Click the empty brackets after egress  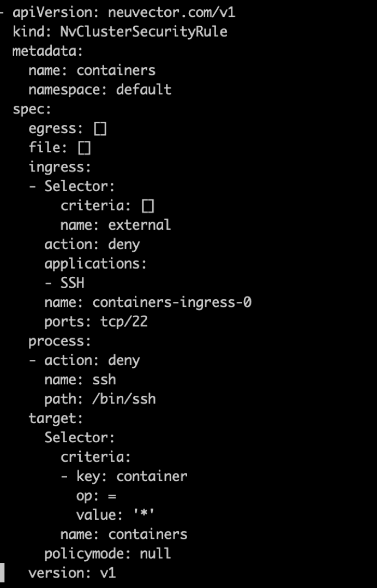coord(100,128)
